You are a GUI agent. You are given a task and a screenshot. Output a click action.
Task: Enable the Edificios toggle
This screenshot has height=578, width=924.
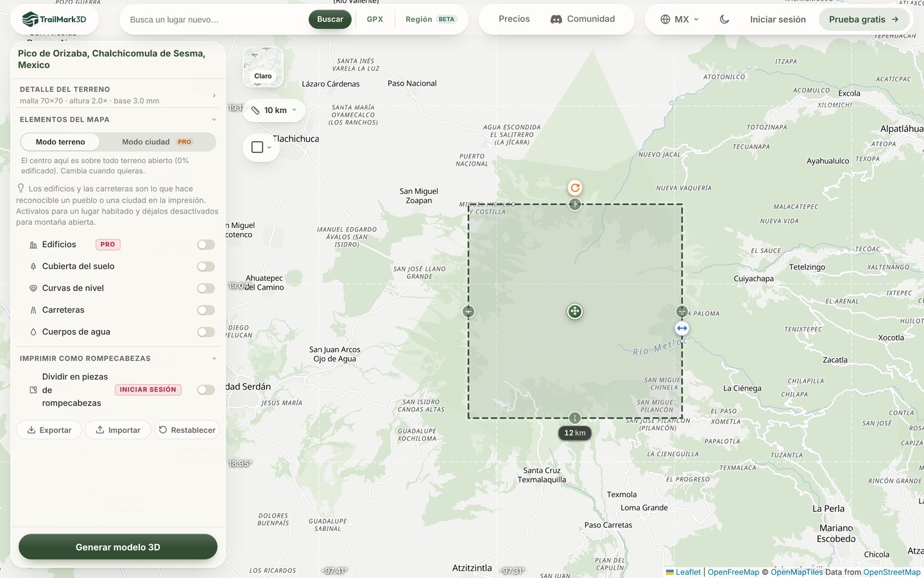tap(206, 245)
